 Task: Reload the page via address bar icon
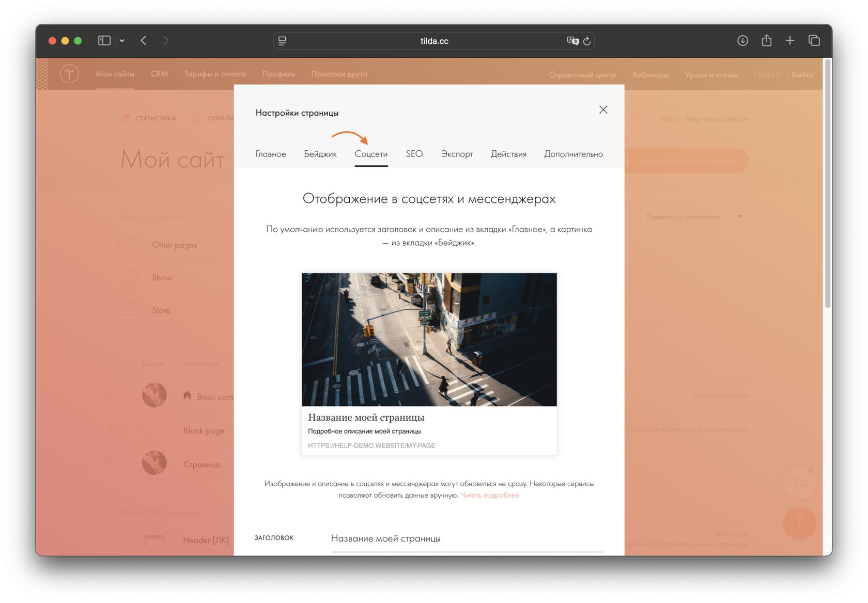587,40
